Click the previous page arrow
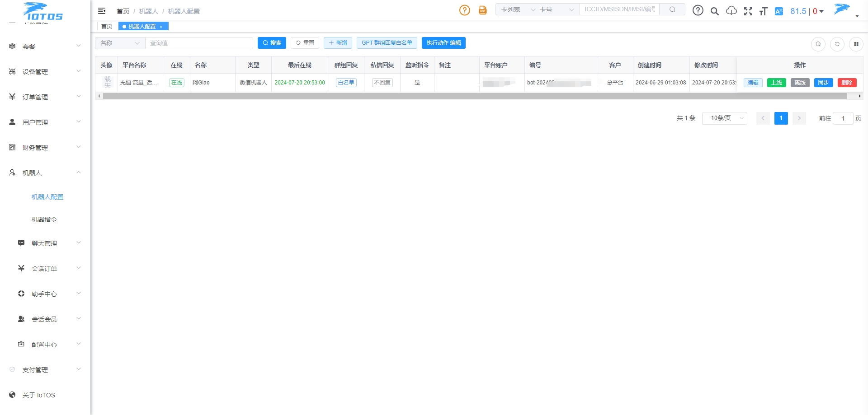868x415 pixels. [763, 118]
